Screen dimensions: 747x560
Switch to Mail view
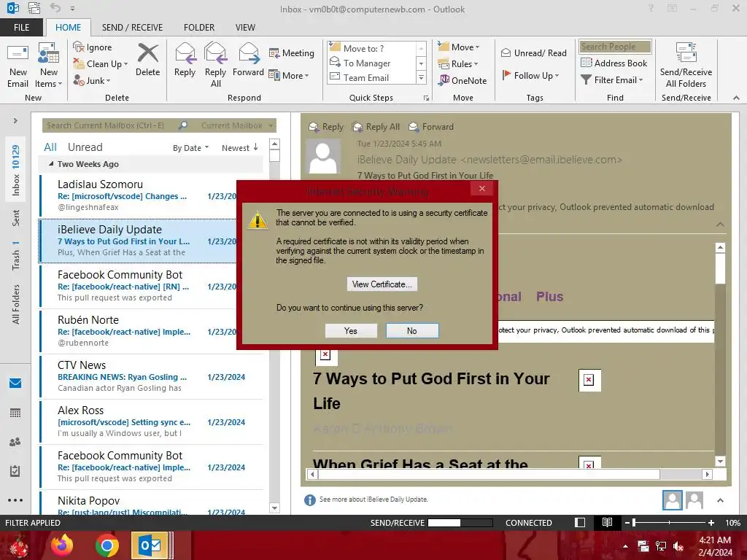[x=15, y=383]
